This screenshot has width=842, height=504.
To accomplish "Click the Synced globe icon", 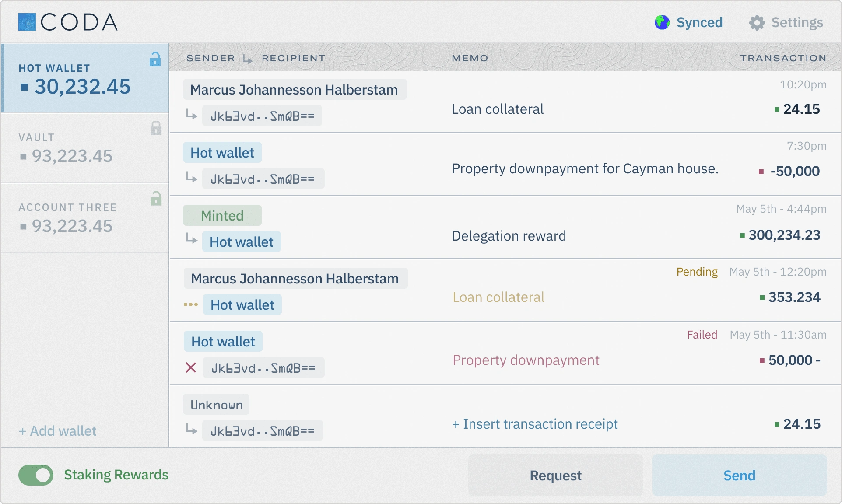I will click(x=662, y=22).
